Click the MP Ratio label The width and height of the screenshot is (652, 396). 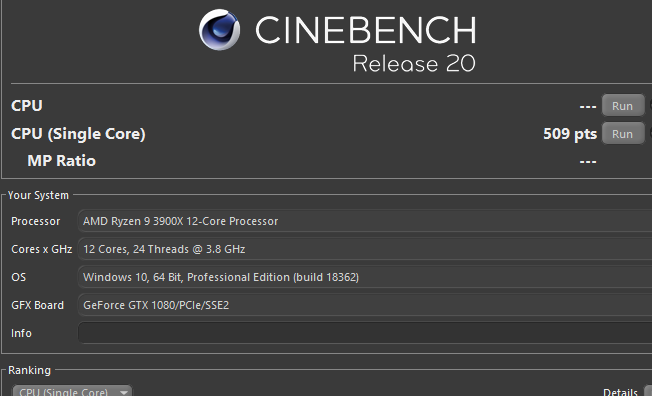click(62, 161)
